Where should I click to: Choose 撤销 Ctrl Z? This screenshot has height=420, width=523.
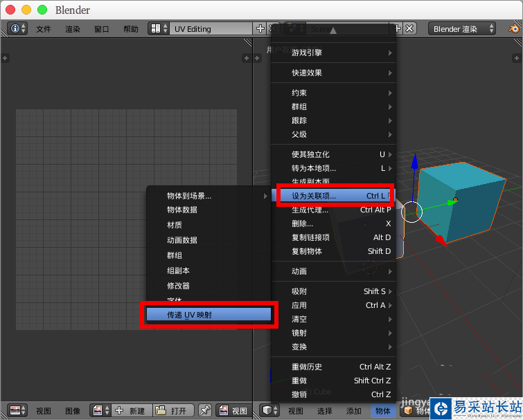[334, 394]
